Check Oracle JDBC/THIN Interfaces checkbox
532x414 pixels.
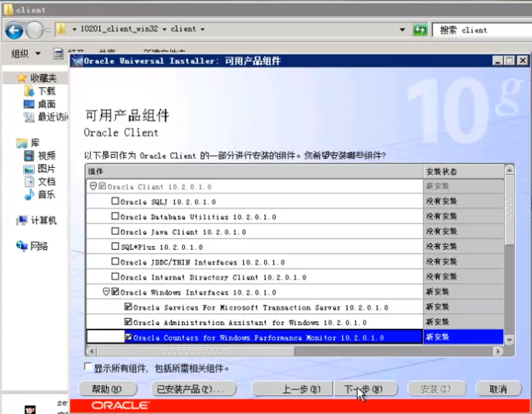115,262
